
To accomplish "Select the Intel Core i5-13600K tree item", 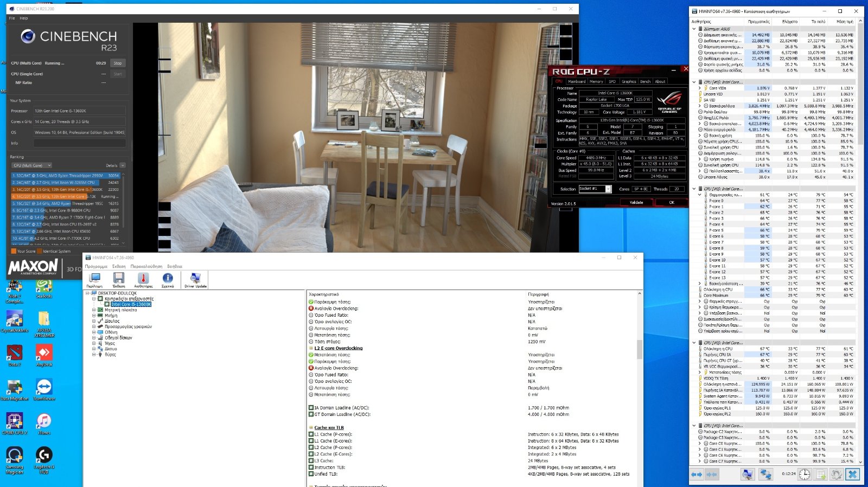I will click(x=131, y=304).
